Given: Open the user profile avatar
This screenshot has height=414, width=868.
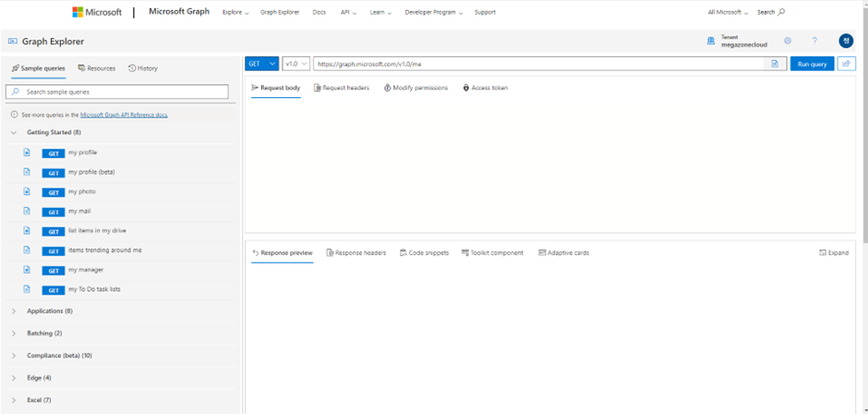Looking at the screenshot, I should pos(845,41).
